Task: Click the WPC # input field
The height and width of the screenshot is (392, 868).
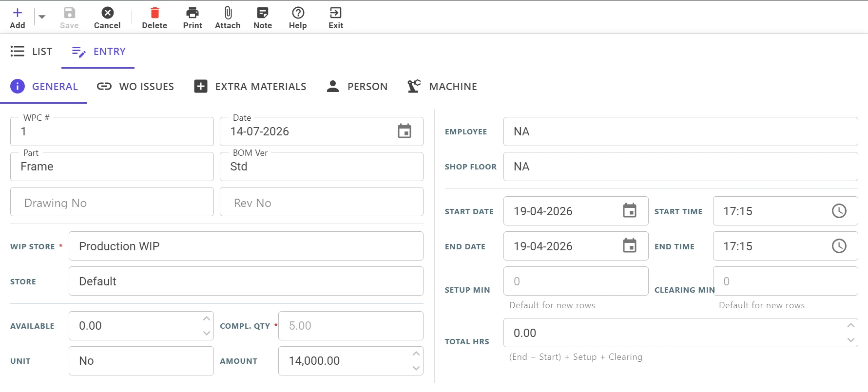Action: tap(112, 131)
